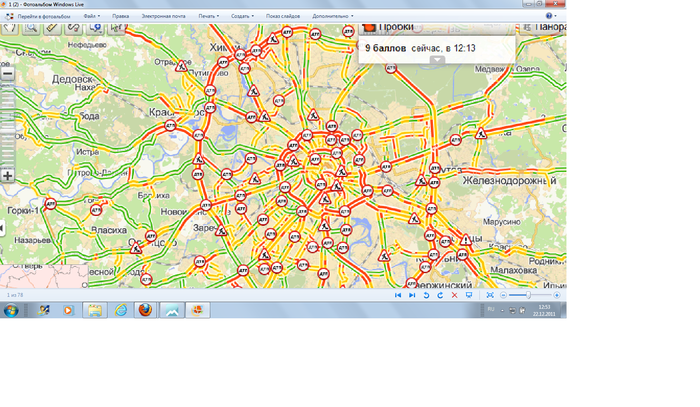Click the roadwork sign near Медвежьи Озёра
The height and width of the screenshot is (407, 700).
pyautogui.click(x=481, y=133)
